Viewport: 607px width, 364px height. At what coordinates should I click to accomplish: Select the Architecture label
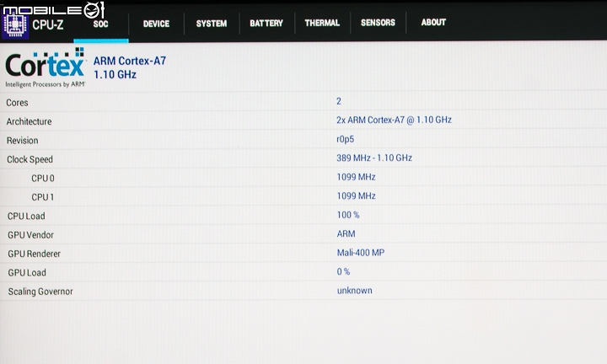click(x=29, y=121)
